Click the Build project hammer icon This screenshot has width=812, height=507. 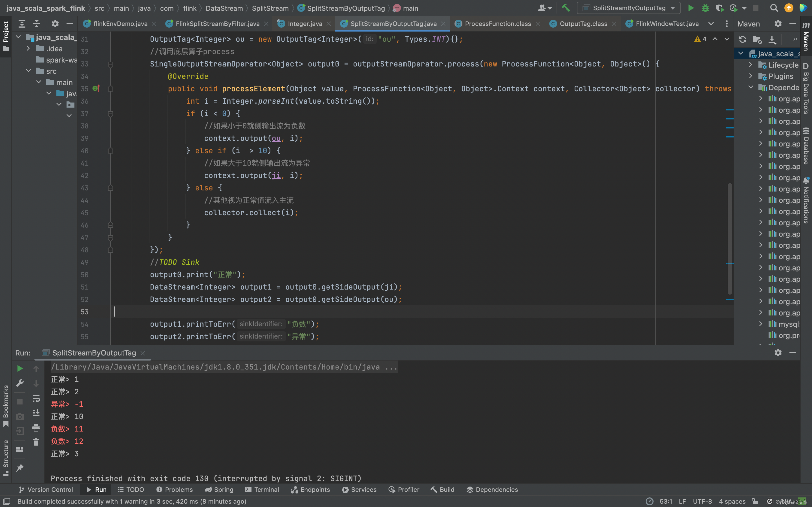point(566,8)
